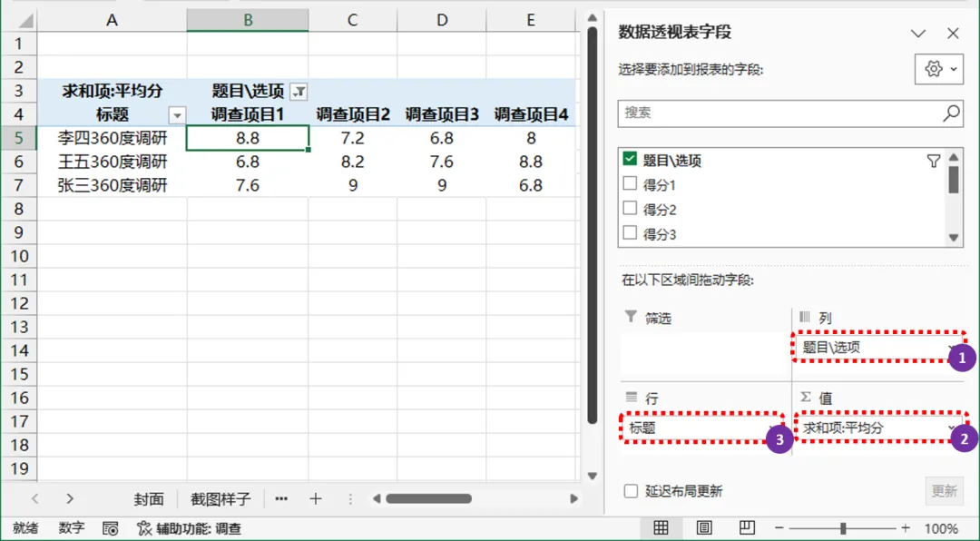Click the zoom slider handle

click(x=842, y=528)
